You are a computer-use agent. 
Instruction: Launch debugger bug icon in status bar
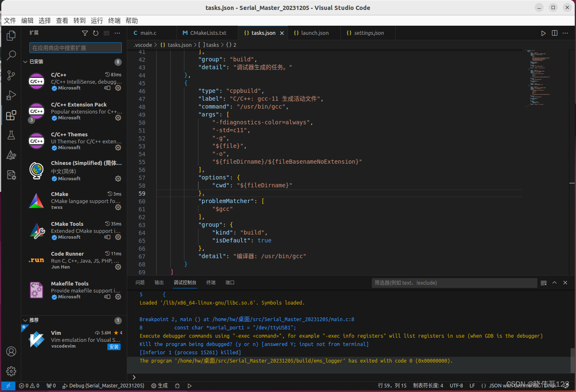(x=177, y=386)
